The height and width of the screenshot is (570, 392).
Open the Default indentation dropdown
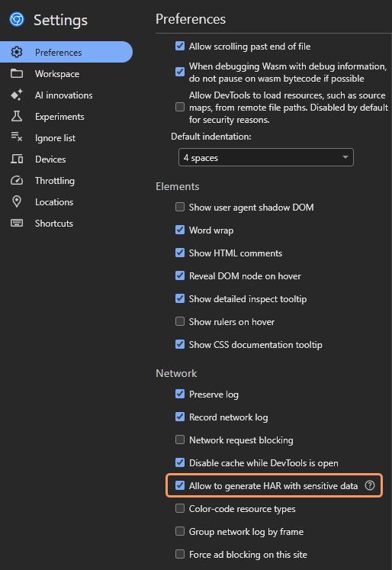[266, 157]
